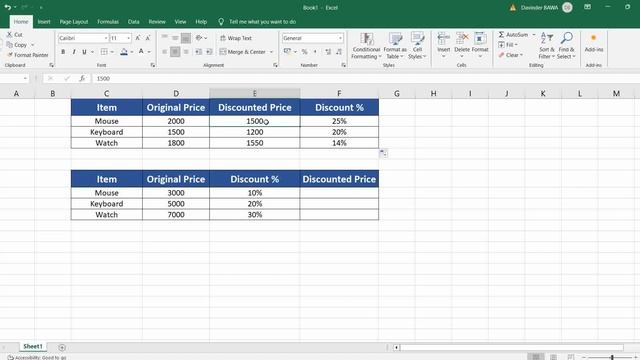Viewport: 640px width, 360px height.
Task: Toggle Bold formatting
Action: pos(63,52)
